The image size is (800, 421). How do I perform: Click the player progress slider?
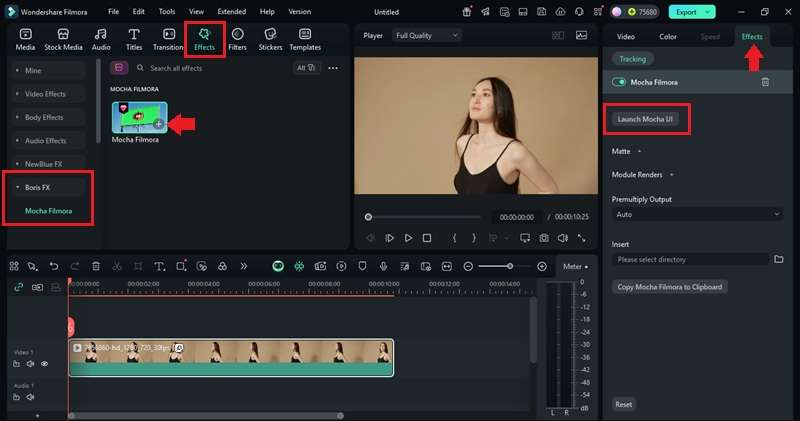[422, 217]
